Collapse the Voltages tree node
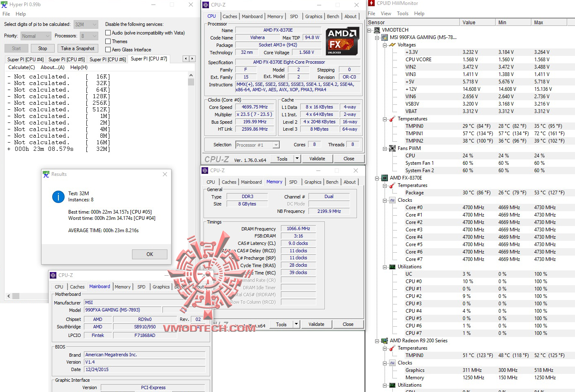 385,45
